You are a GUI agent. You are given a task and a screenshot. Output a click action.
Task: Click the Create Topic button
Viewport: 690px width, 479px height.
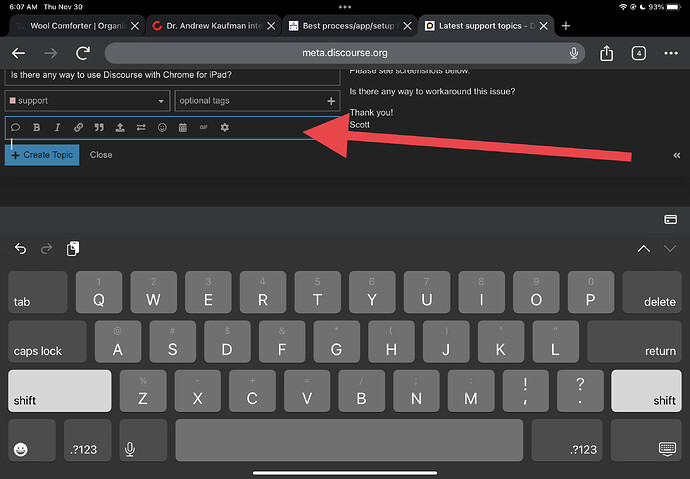tap(42, 155)
